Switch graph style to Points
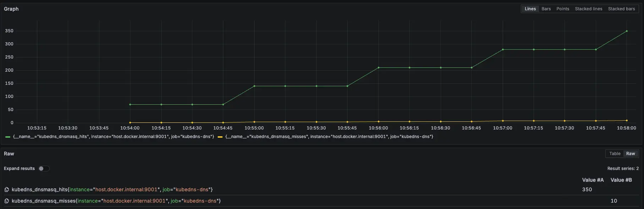 click(563, 9)
